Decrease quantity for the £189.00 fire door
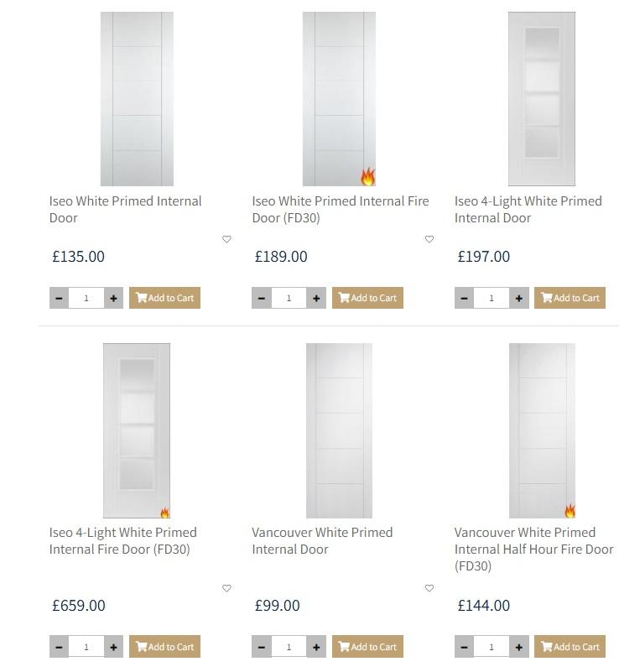The height and width of the screenshot is (672, 619). tap(262, 298)
